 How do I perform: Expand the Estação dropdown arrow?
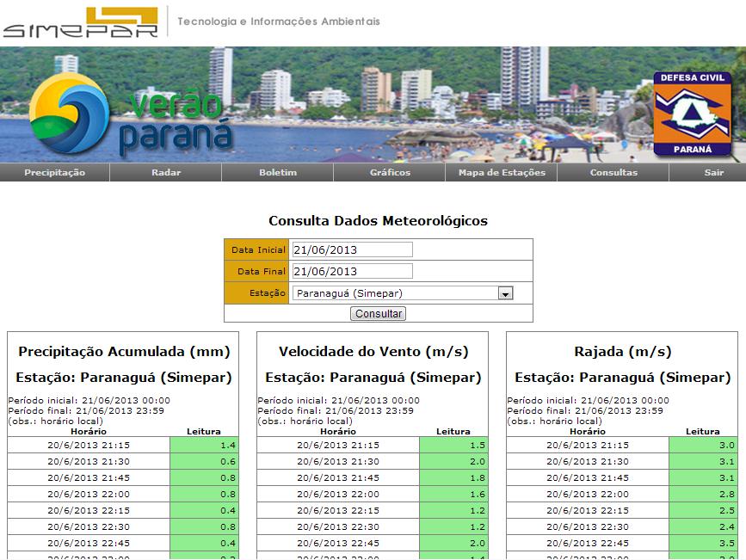(506, 293)
